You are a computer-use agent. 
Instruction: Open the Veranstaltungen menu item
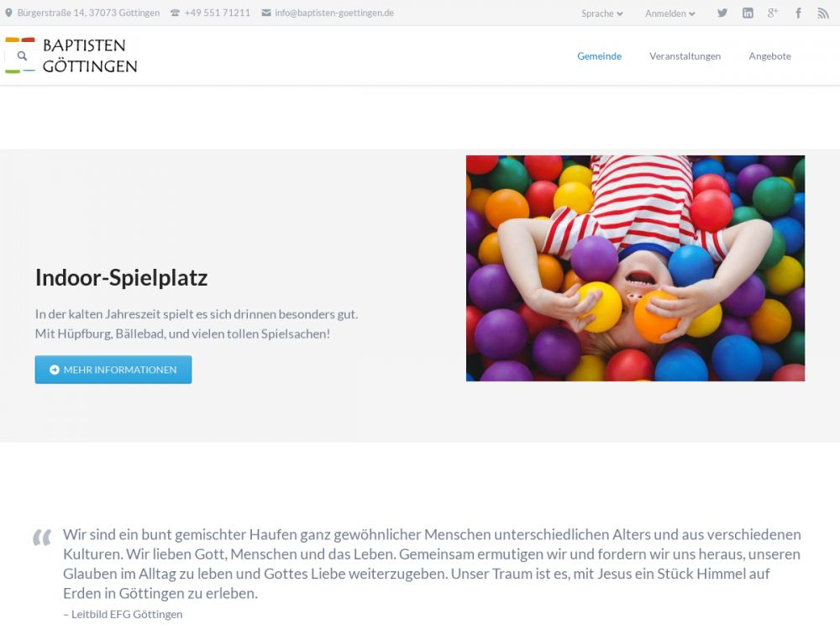(685, 56)
